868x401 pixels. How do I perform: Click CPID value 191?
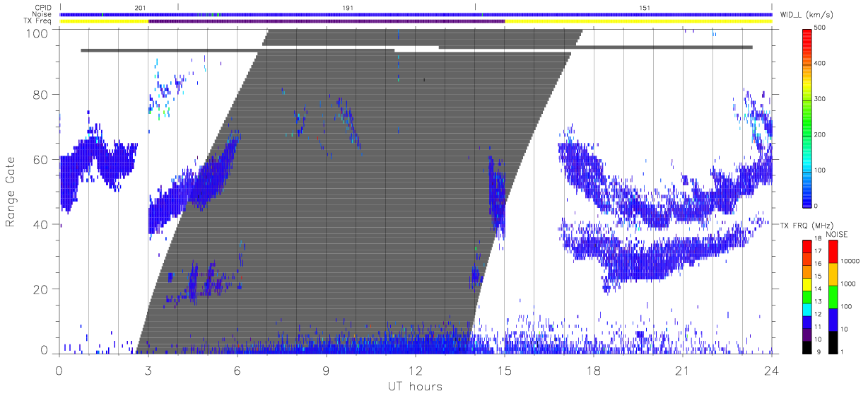click(x=347, y=8)
